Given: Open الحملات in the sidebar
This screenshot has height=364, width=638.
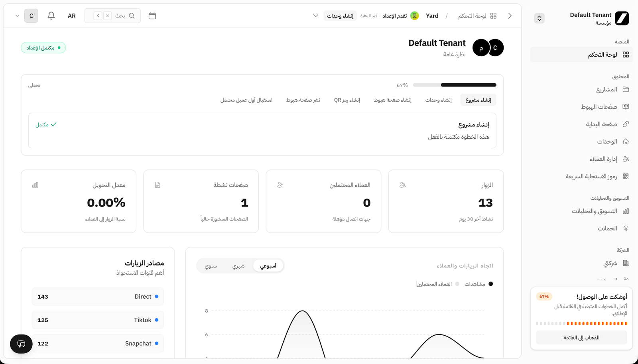Looking at the screenshot, I should tap(607, 228).
